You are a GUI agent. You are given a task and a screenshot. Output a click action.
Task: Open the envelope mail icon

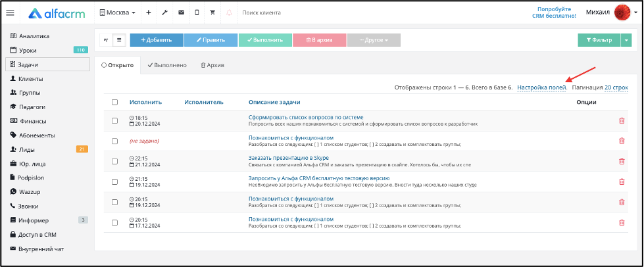point(181,12)
